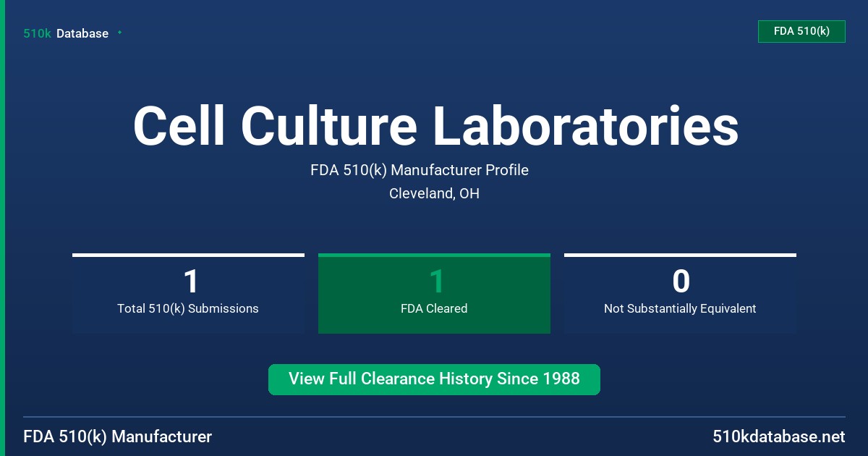Click the FDA 510(k) Manufacturer Profile subtitle
The image size is (868, 456).
pos(420,170)
